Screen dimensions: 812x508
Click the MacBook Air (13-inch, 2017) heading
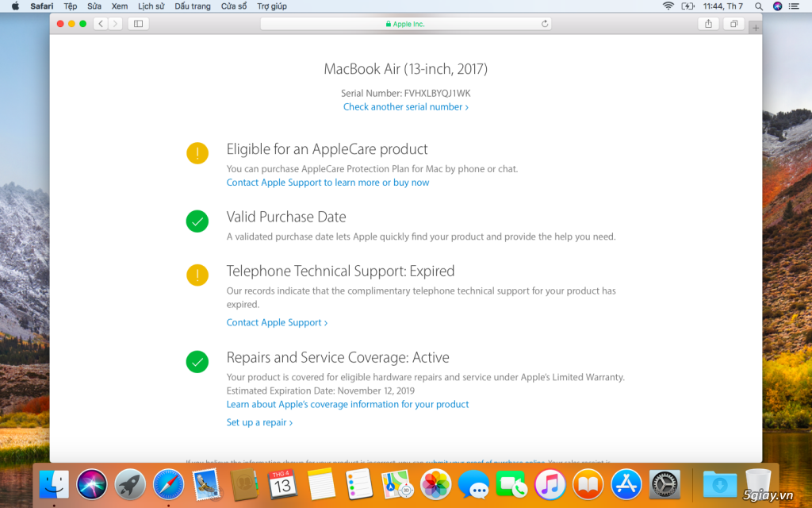pos(405,69)
